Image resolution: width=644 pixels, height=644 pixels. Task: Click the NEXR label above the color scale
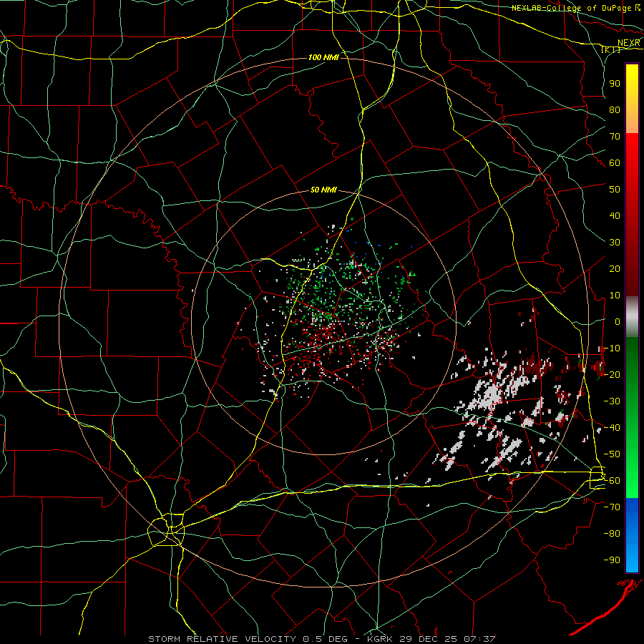[x=628, y=43]
